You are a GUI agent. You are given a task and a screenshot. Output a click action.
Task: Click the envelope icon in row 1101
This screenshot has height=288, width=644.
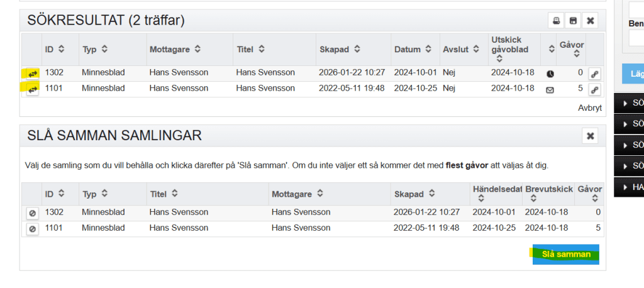click(550, 89)
